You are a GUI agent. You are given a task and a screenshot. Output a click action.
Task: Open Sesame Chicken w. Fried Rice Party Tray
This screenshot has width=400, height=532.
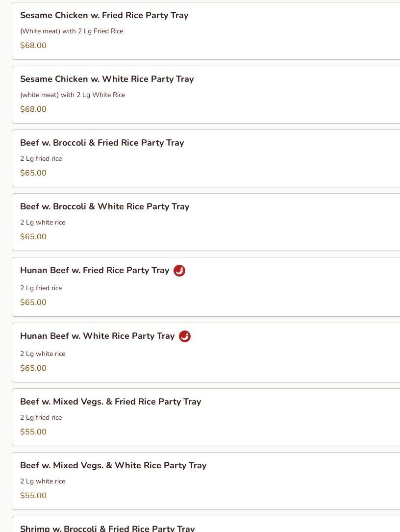point(104,15)
